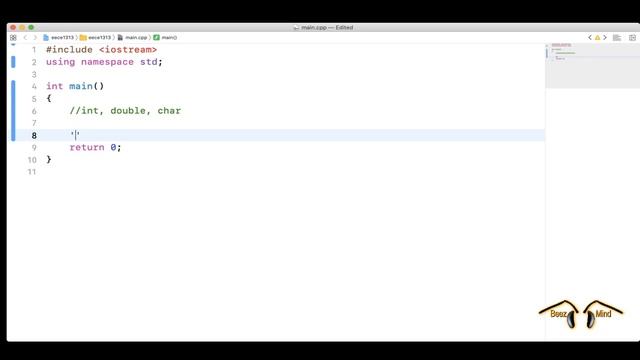This screenshot has width=640, height=360.
Task: Click the #include <iostream> line
Action: click(101, 50)
